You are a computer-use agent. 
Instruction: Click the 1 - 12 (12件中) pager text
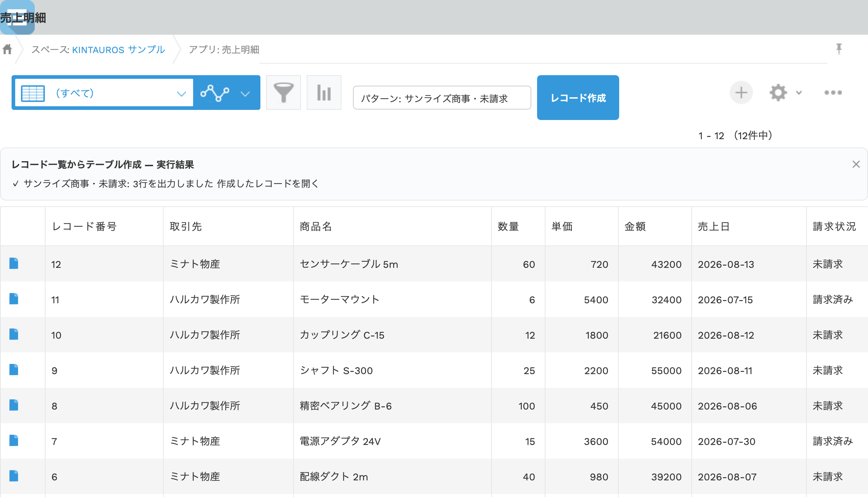pos(735,136)
